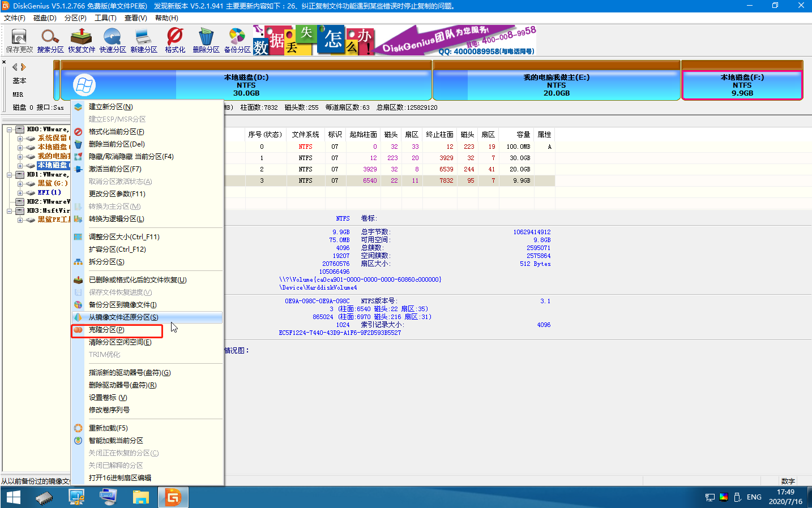Screen dimensions: 812x508
Task: Go to next disk with orange right arrow
Action: (23, 67)
